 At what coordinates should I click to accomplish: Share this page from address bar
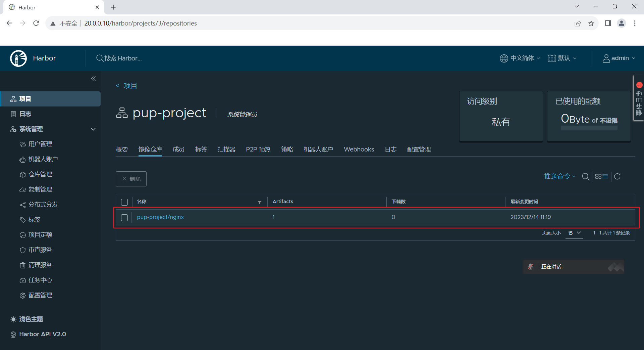578,23
